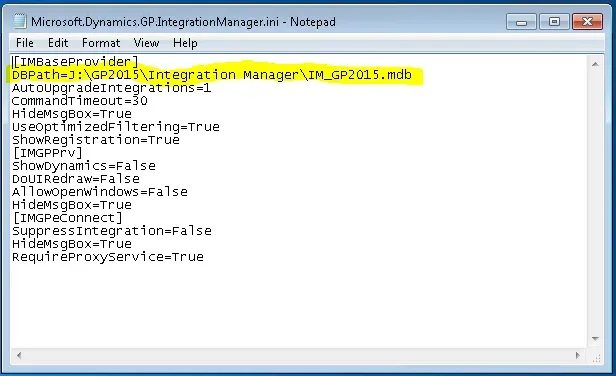Click the vertical scrollbar down arrow
Screen dimensions: 616x376
[x=595, y=339]
